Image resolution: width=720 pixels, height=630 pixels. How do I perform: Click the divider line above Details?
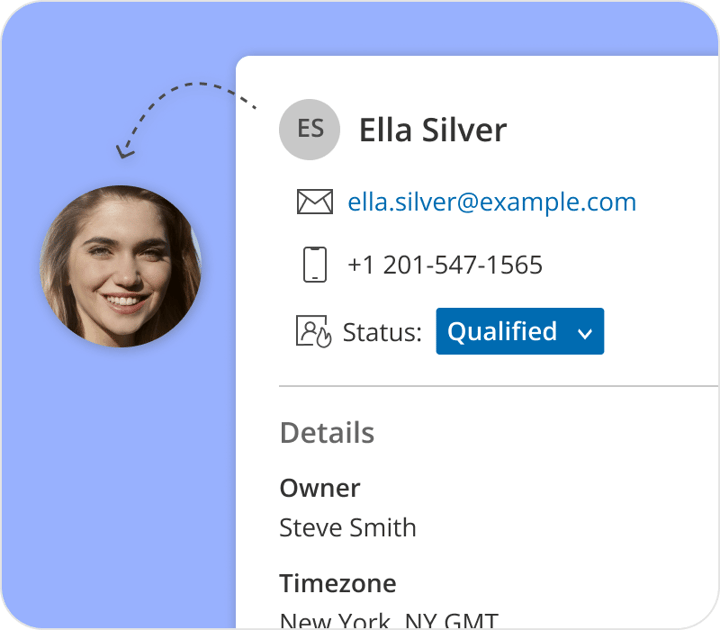(x=498, y=385)
